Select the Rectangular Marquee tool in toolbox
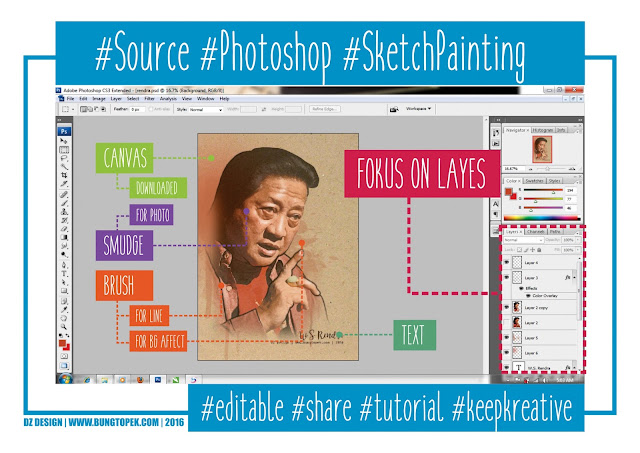The height and width of the screenshot is (453, 640). coord(64,150)
